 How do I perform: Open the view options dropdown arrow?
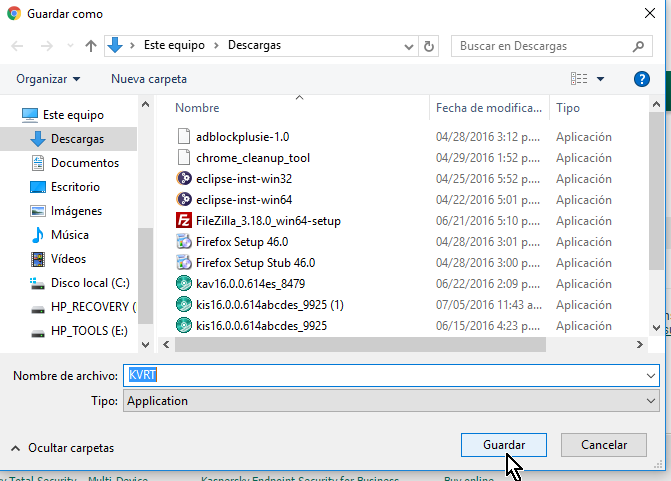point(600,79)
